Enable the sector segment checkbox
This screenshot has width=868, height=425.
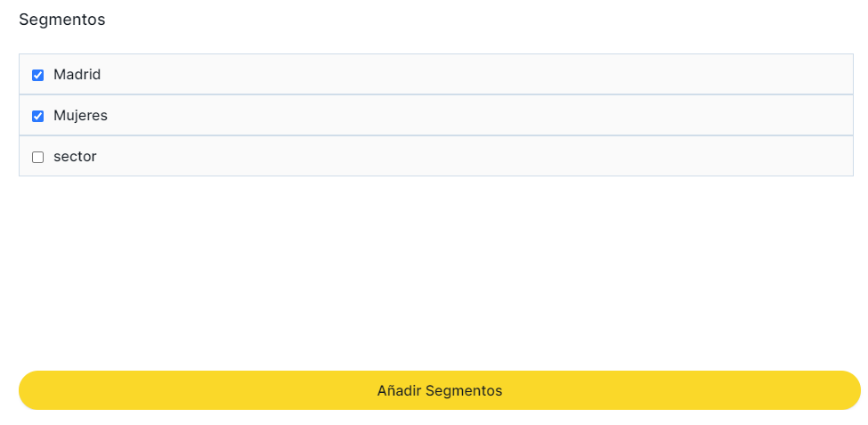point(37,157)
